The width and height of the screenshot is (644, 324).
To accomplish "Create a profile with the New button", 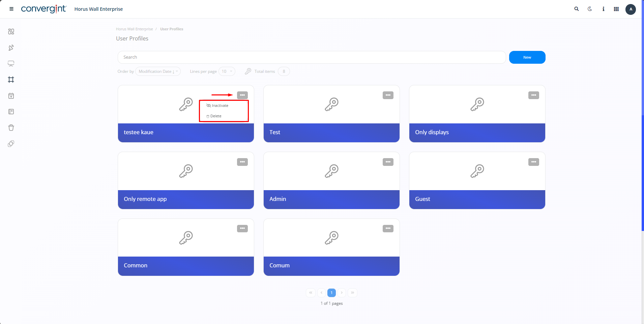I will (x=527, y=57).
